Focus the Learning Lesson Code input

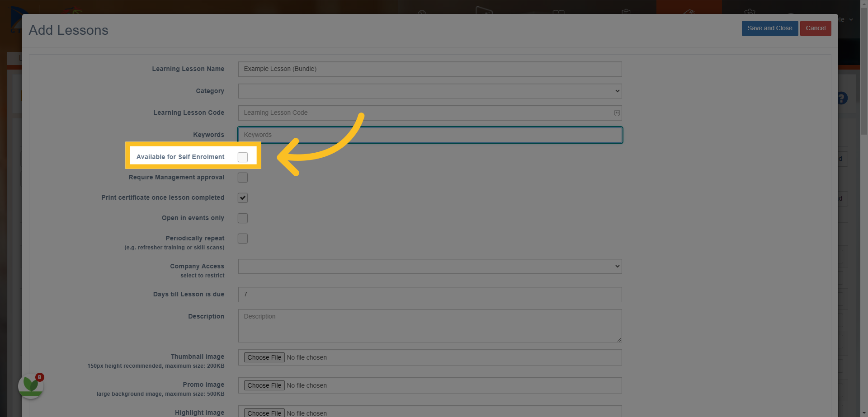click(x=430, y=113)
